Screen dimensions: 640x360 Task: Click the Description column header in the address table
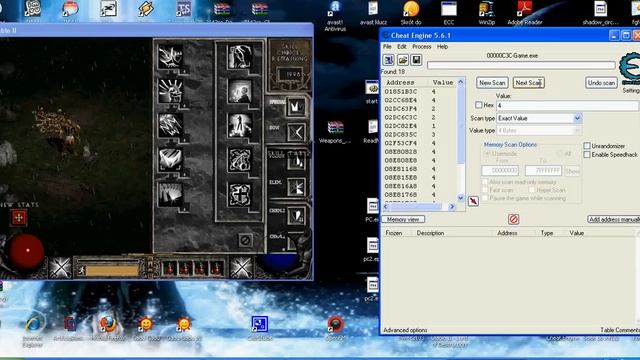point(430,233)
